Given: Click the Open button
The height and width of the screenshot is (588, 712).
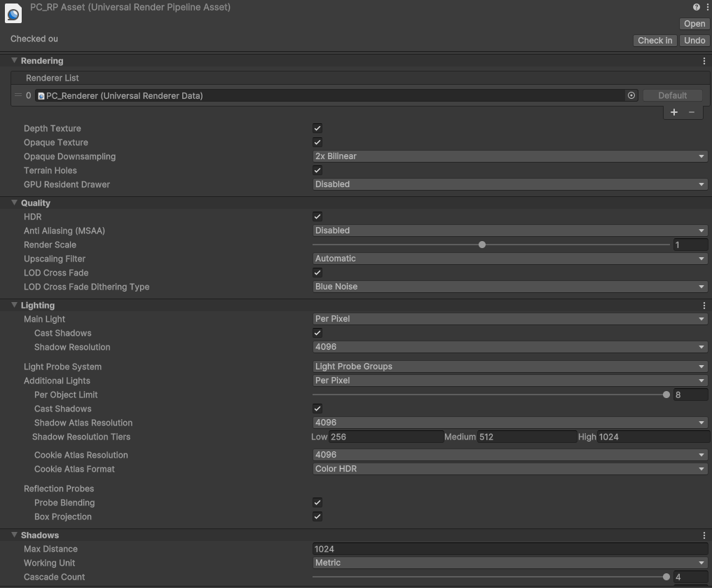Looking at the screenshot, I should [693, 23].
